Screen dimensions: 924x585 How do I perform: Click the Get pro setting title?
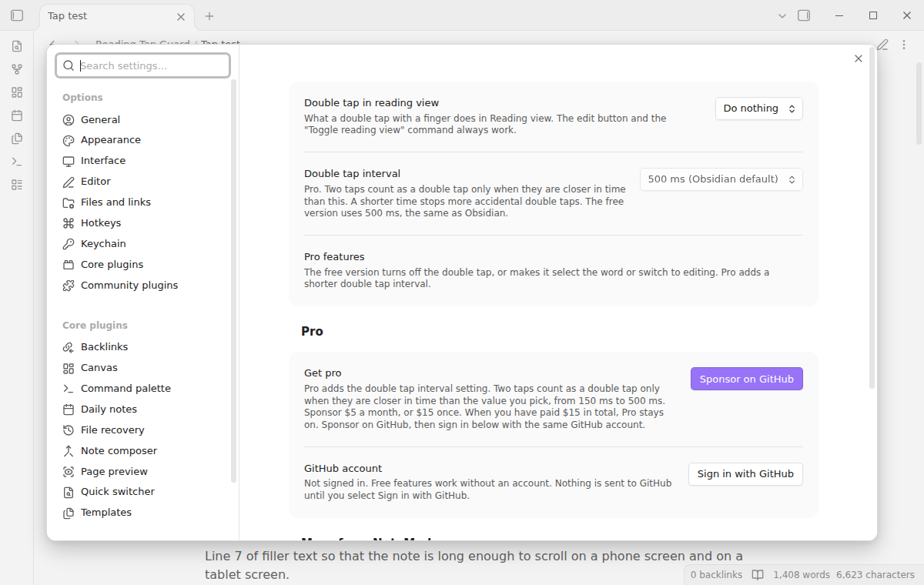tap(323, 373)
